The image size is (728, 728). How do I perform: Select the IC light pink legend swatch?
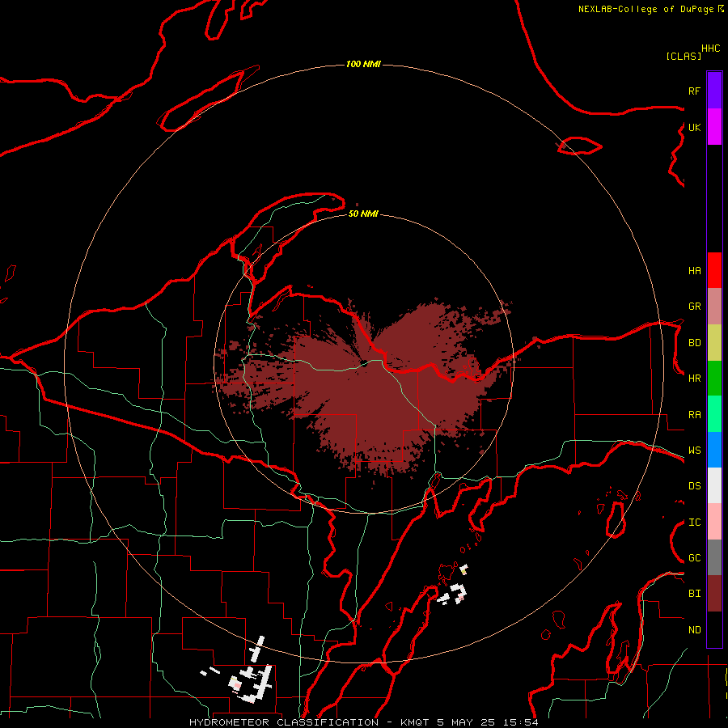(714, 522)
